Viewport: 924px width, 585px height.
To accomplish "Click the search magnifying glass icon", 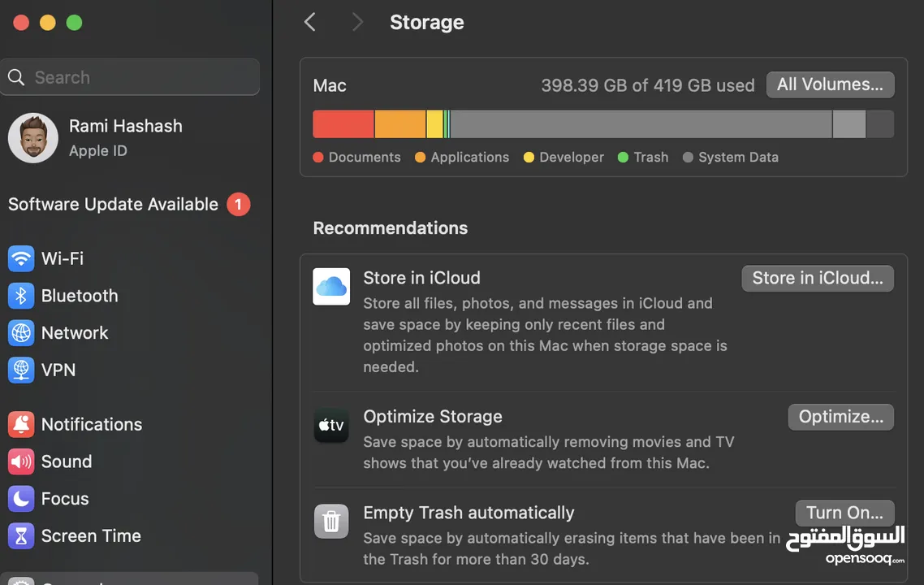I will point(16,77).
